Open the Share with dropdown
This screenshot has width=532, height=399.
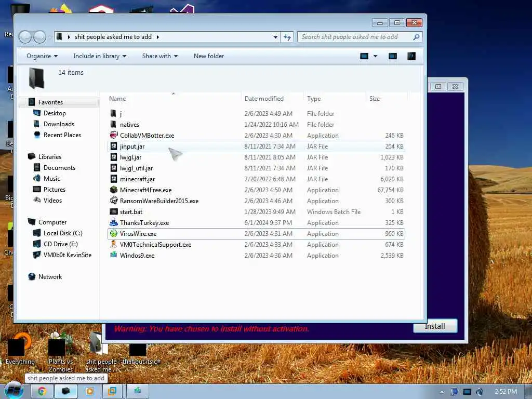click(x=160, y=56)
